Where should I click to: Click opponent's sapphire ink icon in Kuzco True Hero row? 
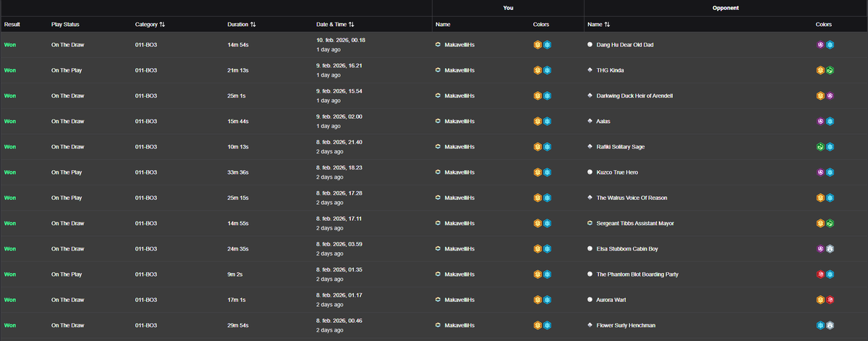(x=830, y=172)
